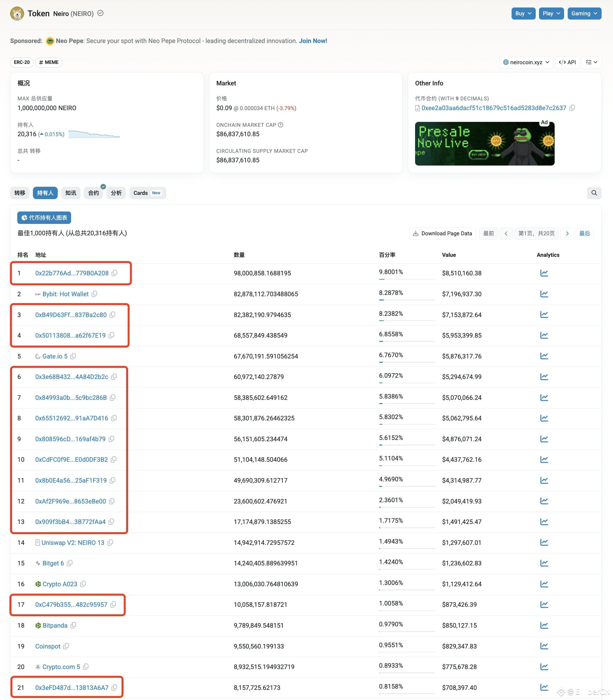Open analytics chart for Crypto A023 row
The width and height of the screenshot is (613, 700).
[544, 584]
